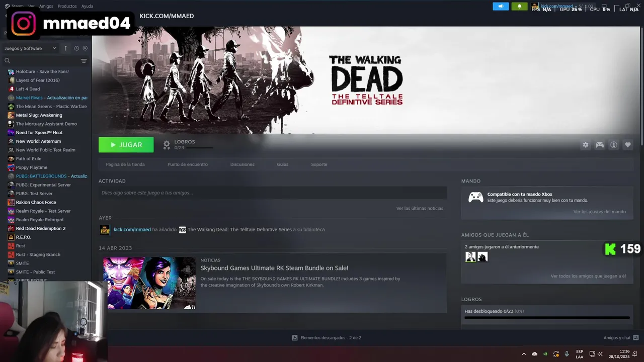
Task: Add game to favorites heart icon
Action: (628, 145)
